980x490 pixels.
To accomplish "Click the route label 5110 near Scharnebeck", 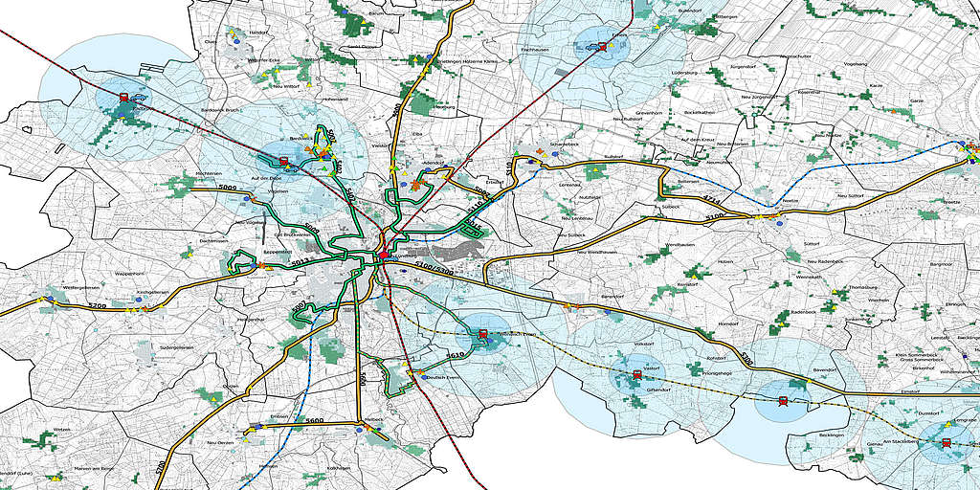I will pos(508,167).
